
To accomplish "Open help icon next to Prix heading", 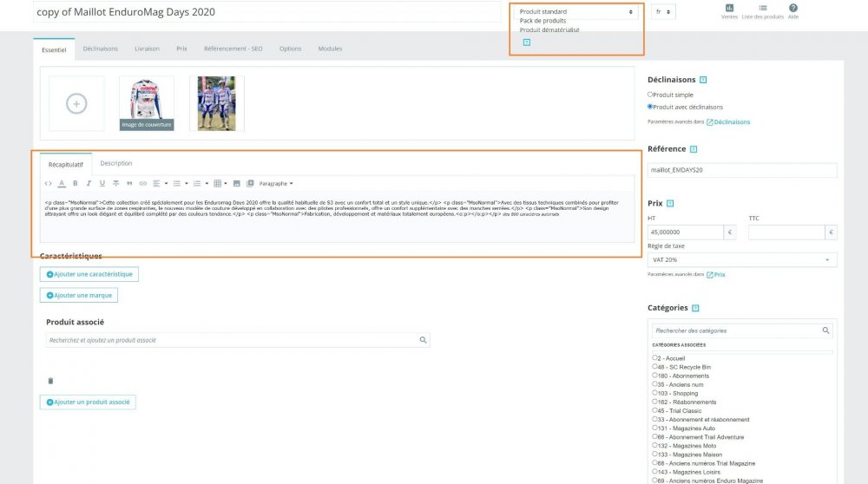I will pos(670,204).
